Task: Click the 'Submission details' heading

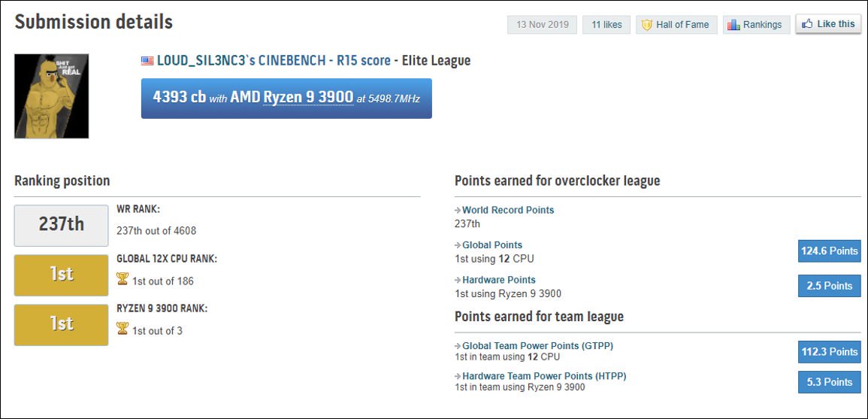Action: [93, 22]
